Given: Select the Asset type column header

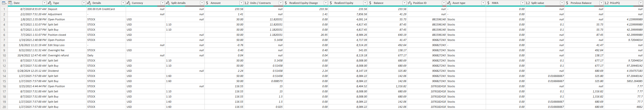Looking at the screenshot, I should [466, 3].
